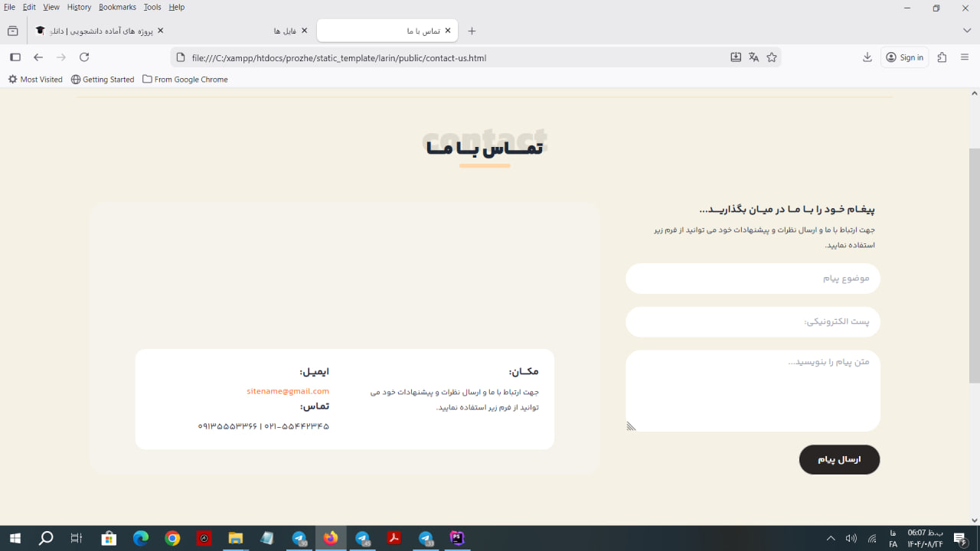The image size is (980, 551).
Task: Reload the contact-us.html page
Action: 84,57
